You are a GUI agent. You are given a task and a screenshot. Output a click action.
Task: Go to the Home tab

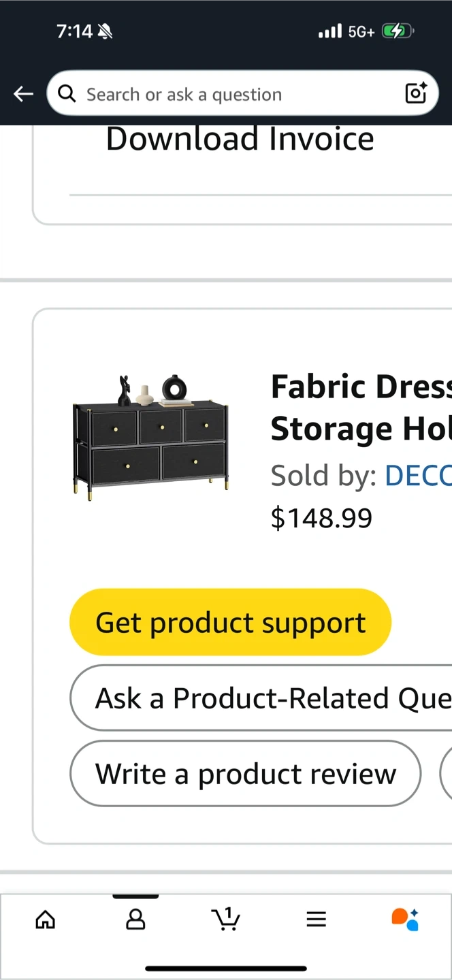[46, 920]
